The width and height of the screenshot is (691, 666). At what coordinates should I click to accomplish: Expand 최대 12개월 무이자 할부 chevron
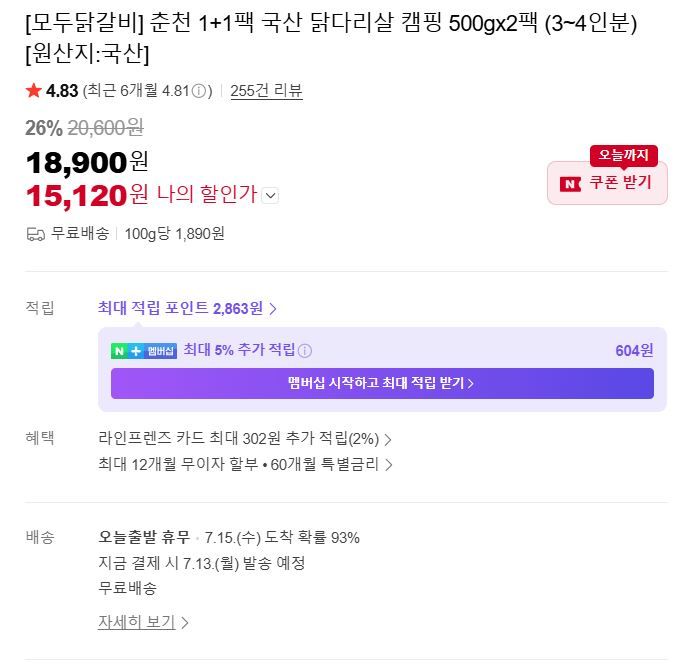click(388, 465)
